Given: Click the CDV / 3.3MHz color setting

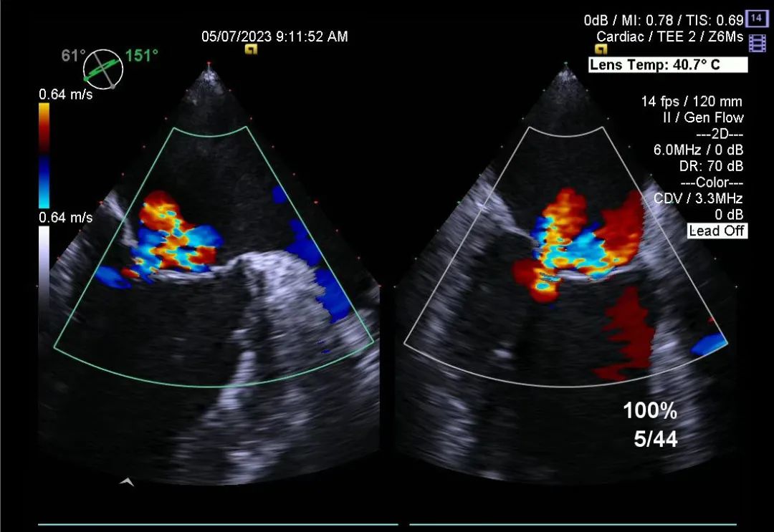Looking at the screenshot, I should coord(698,198).
